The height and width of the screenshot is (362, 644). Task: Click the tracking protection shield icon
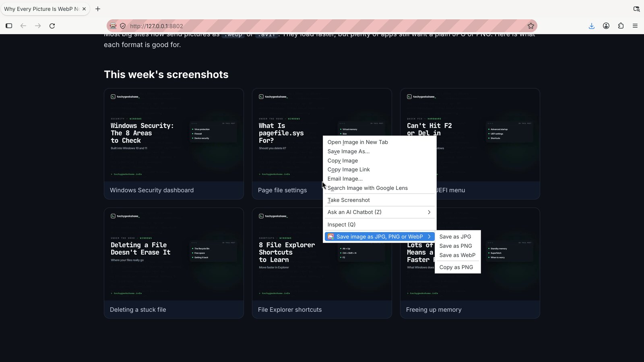pyautogui.click(x=123, y=26)
